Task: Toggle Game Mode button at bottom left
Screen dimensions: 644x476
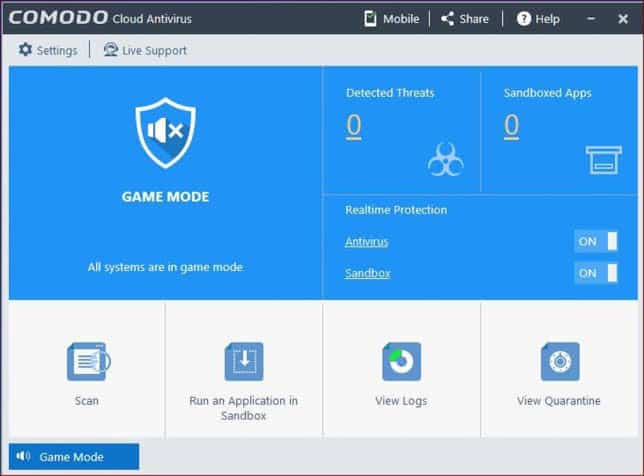Action: (x=74, y=456)
